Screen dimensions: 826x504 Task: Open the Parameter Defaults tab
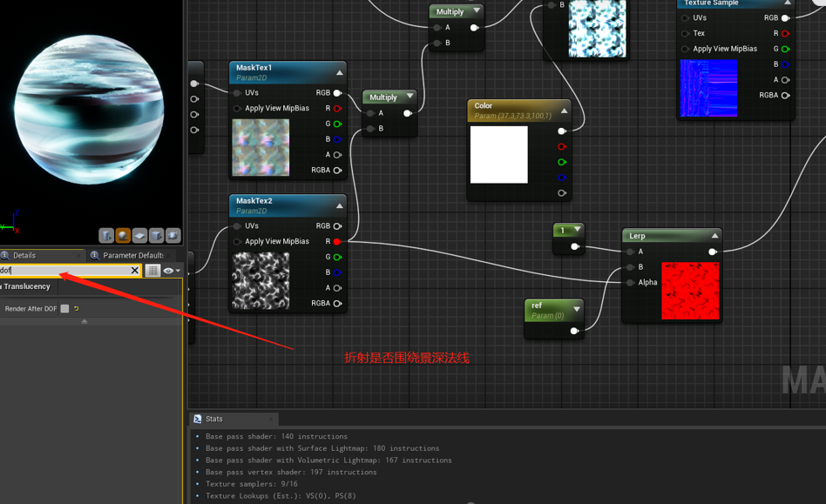(132, 255)
